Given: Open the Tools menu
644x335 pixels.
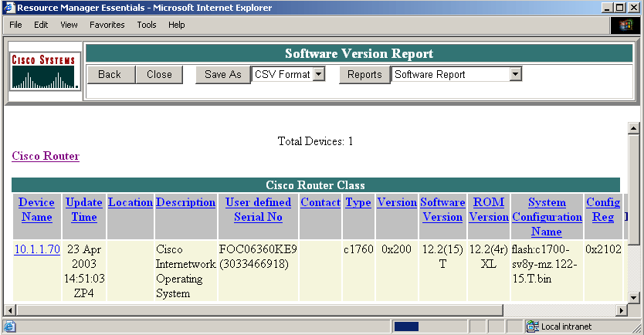Looking at the screenshot, I should pyautogui.click(x=147, y=25).
